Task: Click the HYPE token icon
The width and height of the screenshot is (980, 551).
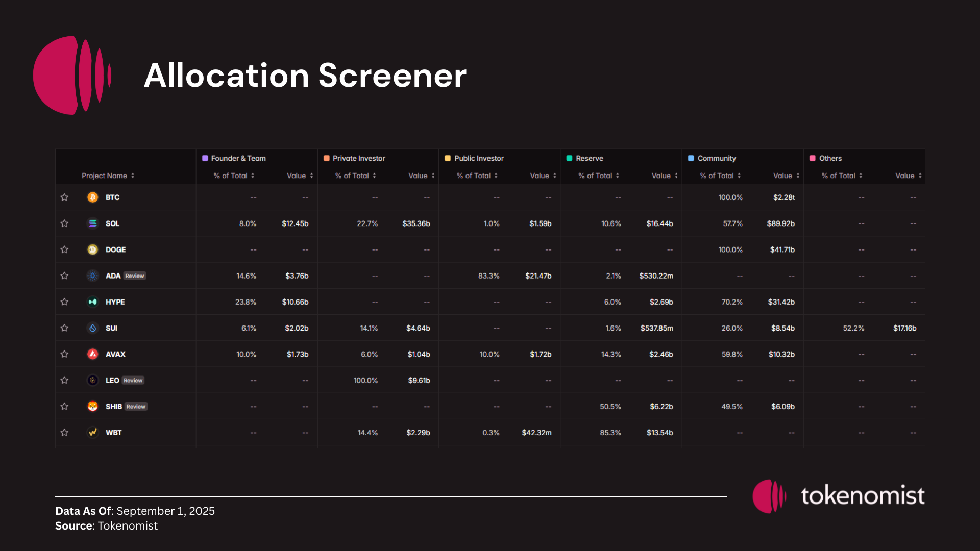Action: (92, 302)
